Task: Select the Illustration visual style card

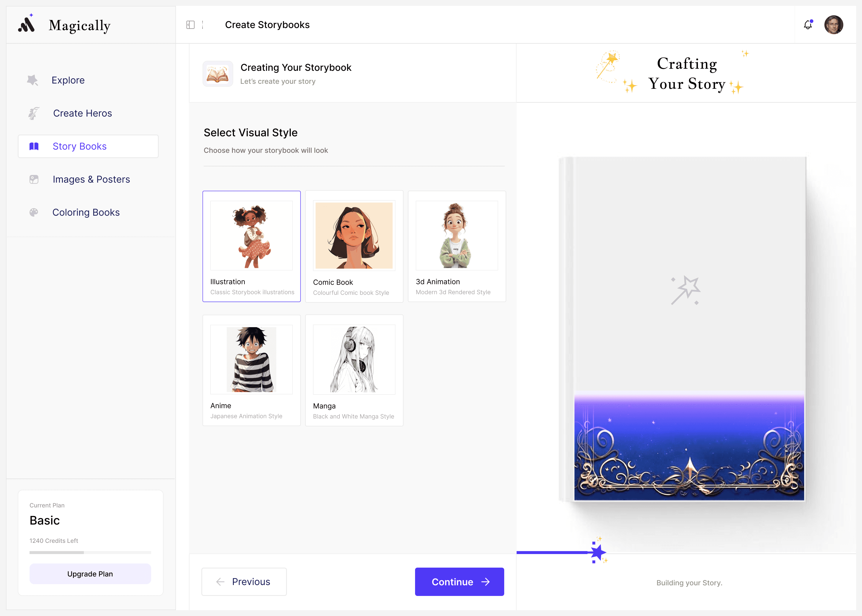Action: click(251, 246)
